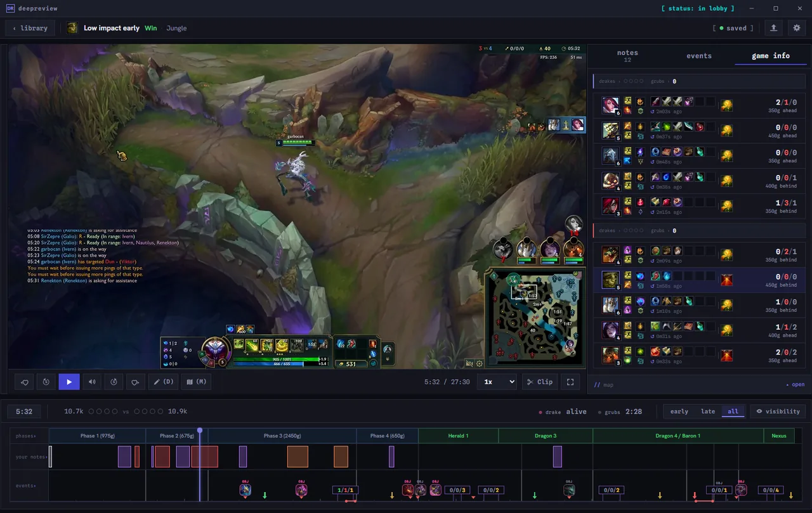Open the map tool (M)
Viewport: 812px width, 513px height.
coord(196,382)
